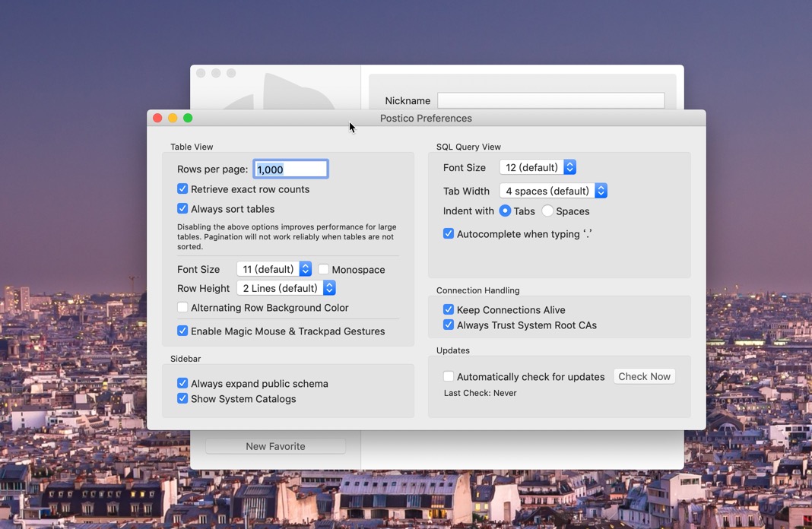This screenshot has height=529, width=812.
Task: Click the 'Indent with' label
Action: (468, 211)
